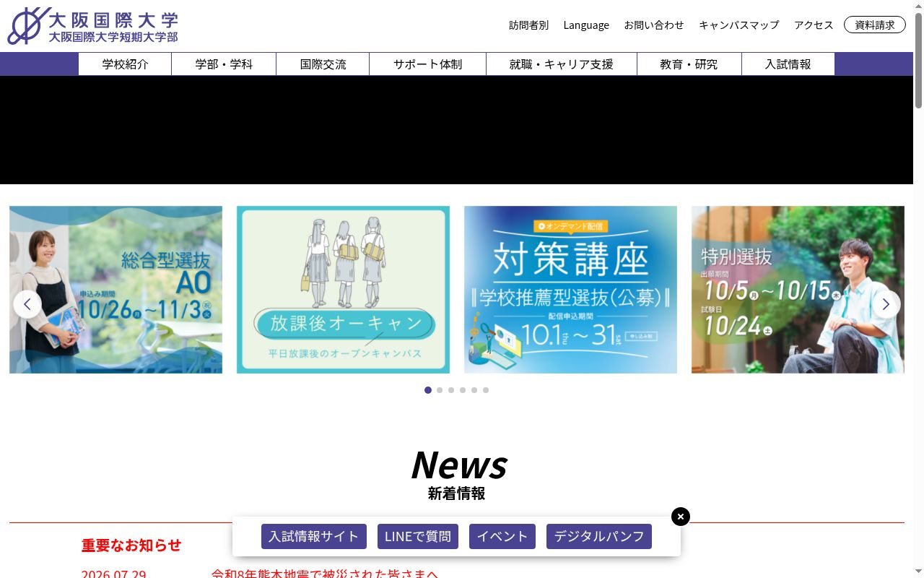Click the News 新着情報 heading
The image size is (924, 578).
coord(457,475)
